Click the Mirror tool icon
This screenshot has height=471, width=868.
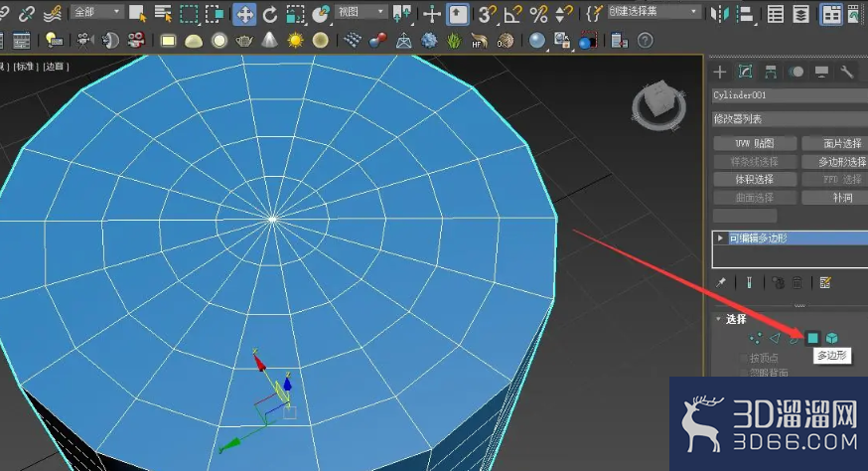(x=720, y=14)
